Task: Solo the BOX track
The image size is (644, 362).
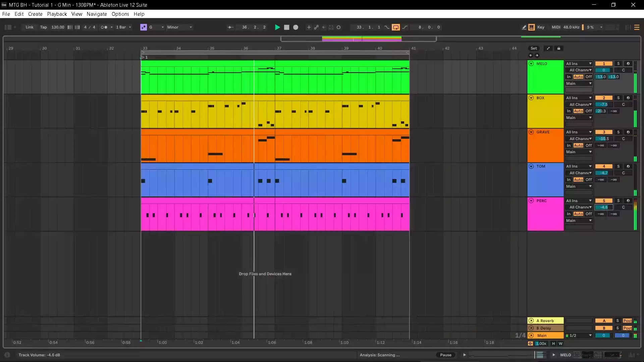Action: 619,98
